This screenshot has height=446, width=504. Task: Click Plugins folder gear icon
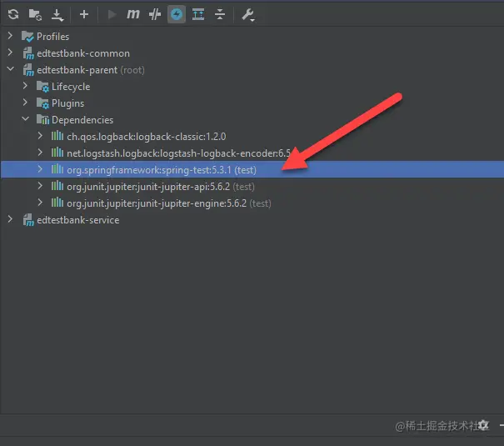[x=42, y=103]
